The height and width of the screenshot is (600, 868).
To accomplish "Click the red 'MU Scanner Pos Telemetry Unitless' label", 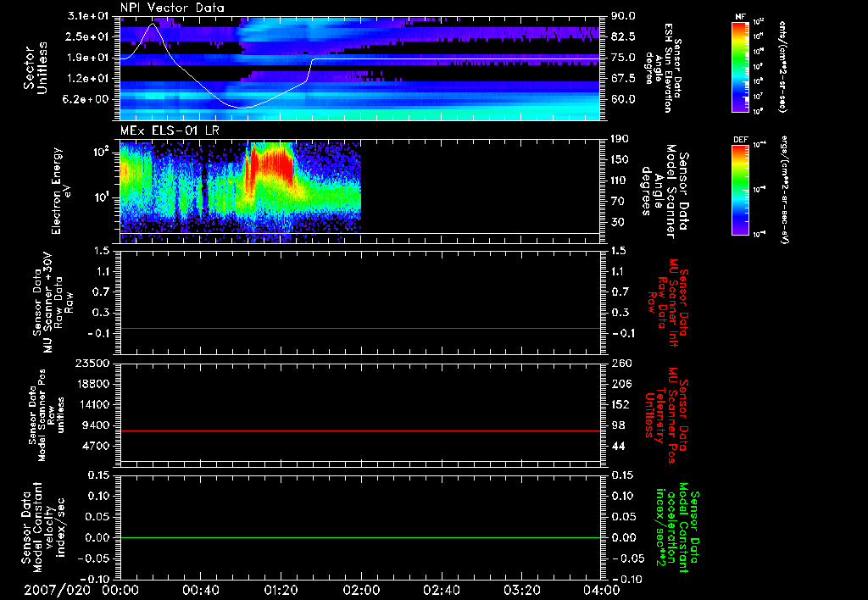I will tap(666, 414).
